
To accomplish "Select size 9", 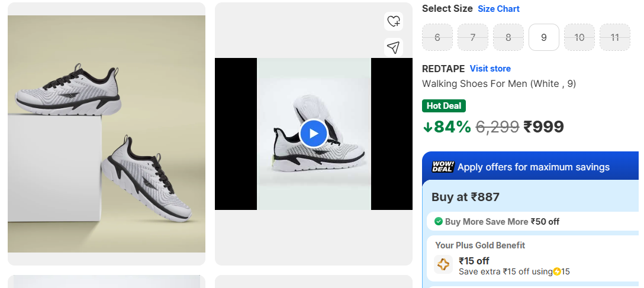I will coord(544,37).
